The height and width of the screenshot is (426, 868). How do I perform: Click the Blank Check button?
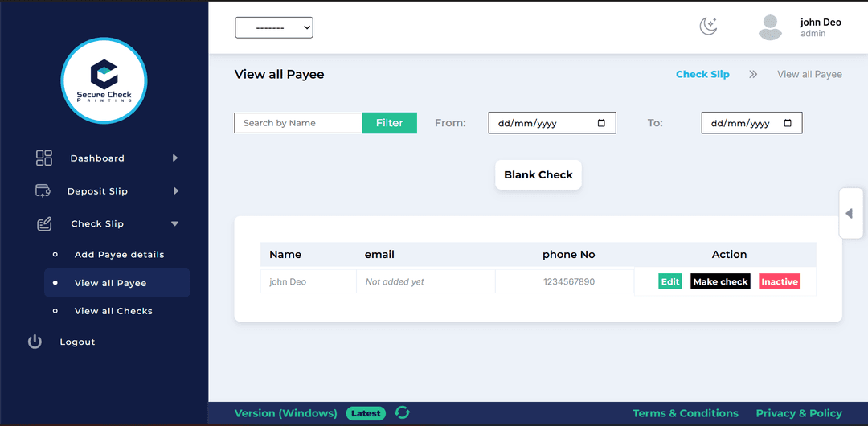tap(538, 175)
